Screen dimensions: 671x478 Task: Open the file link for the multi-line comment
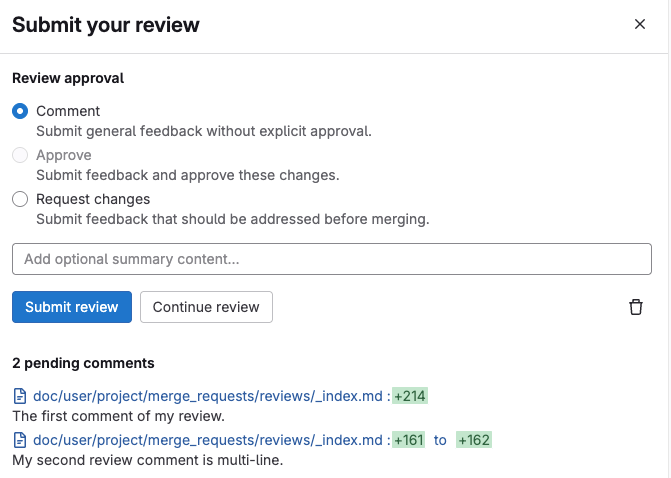[x=208, y=440]
